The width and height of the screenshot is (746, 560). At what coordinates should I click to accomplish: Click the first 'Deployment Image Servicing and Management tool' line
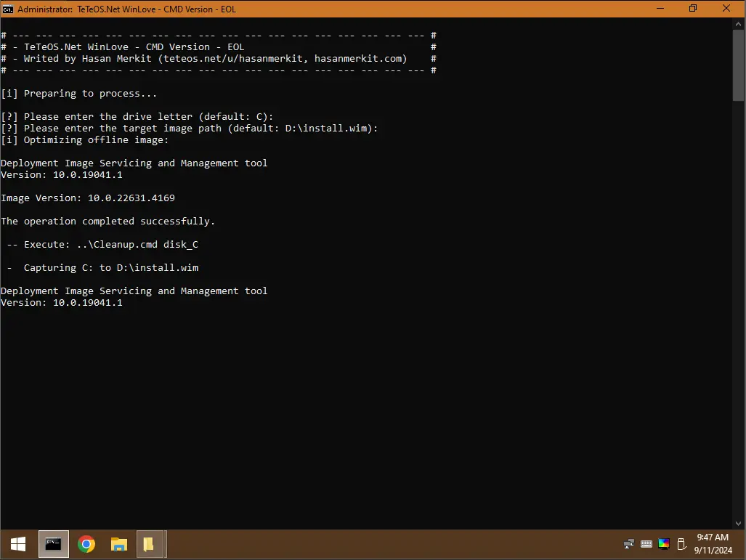[x=134, y=163]
